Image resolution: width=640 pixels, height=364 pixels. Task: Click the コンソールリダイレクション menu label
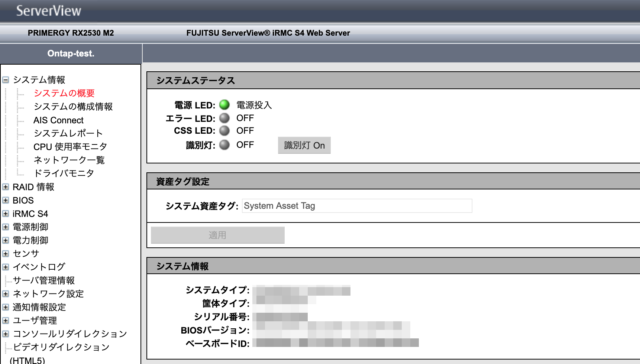click(70, 334)
